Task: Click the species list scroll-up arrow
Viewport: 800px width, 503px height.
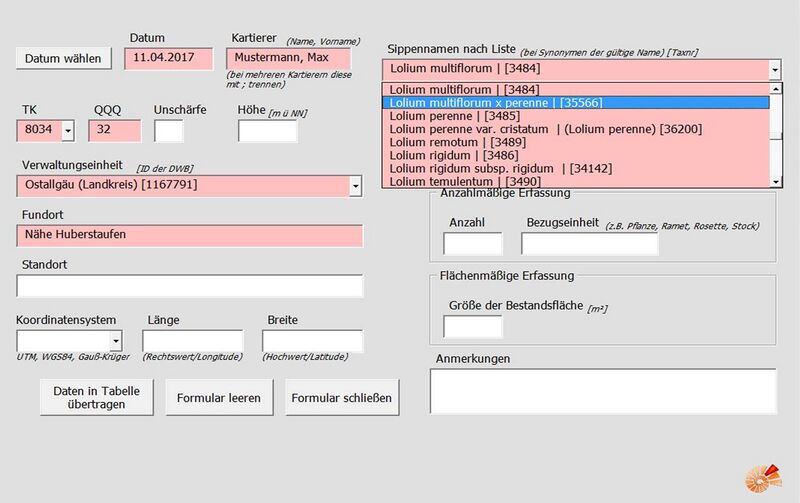Action: pos(776,89)
